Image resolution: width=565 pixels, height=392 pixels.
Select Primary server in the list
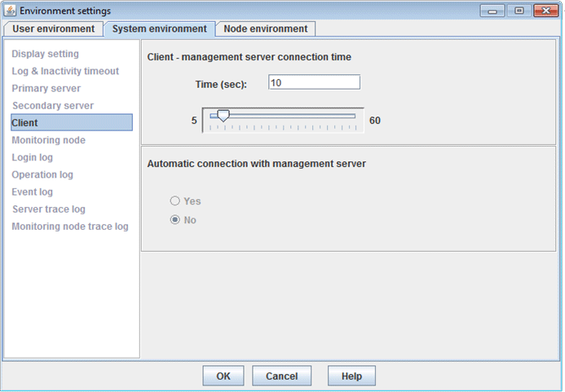click(46, 88)
